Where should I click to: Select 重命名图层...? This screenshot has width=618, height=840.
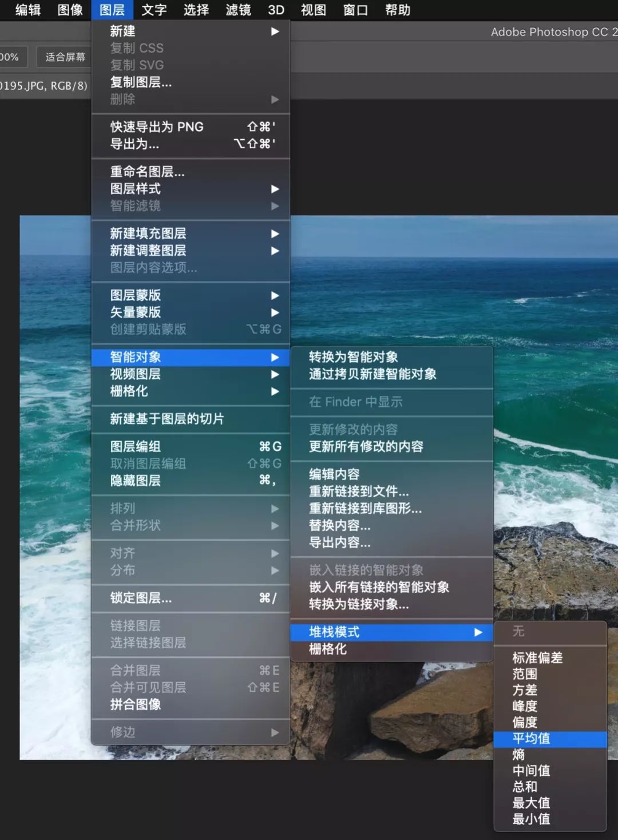tap(147, 172)
